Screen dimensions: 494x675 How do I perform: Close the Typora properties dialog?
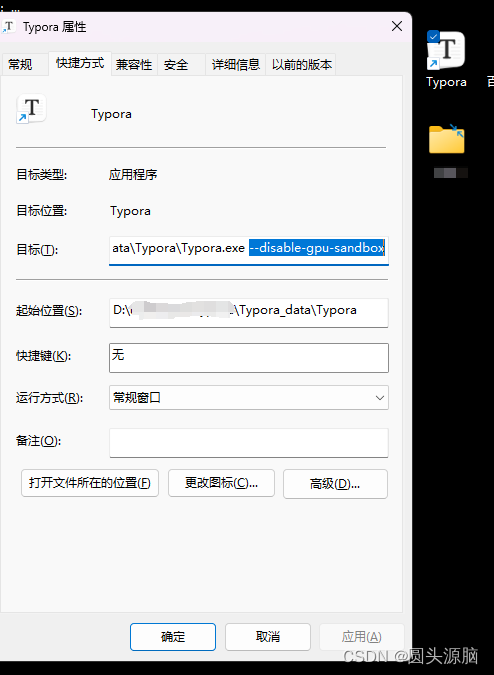(397, 26)
